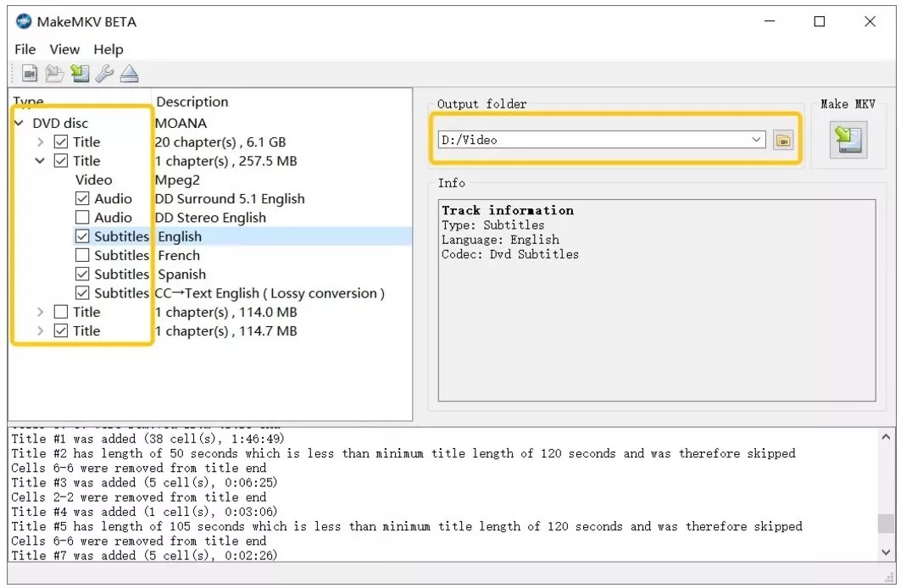Viewport: 901px width, 588px height.
Task: Select the Spanish subtitles row
Action: 181,275
